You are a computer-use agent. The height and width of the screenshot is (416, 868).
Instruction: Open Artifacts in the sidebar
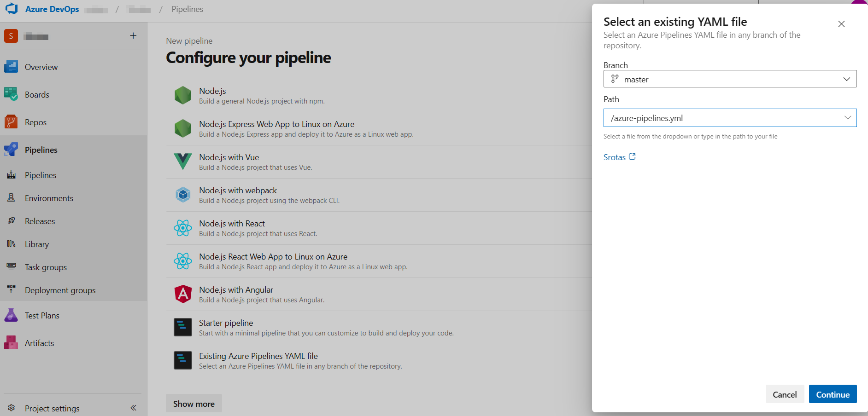(74, 343)
